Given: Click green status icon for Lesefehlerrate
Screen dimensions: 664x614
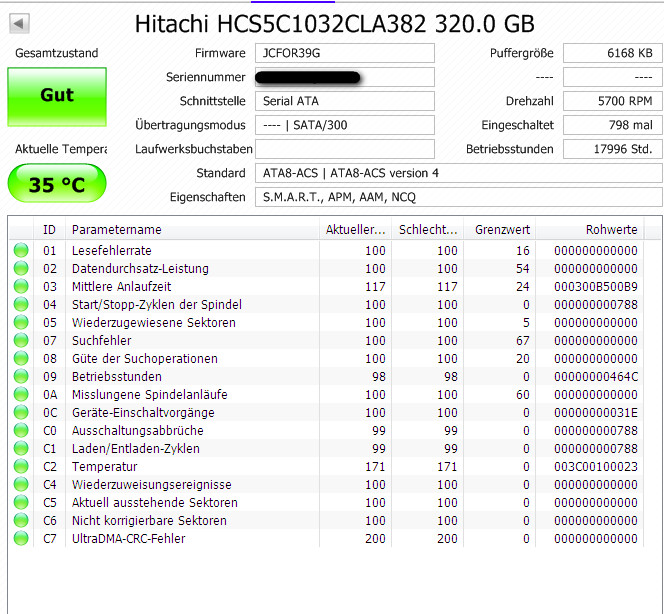Looking at the screenshot, I should tap(21, 250).
